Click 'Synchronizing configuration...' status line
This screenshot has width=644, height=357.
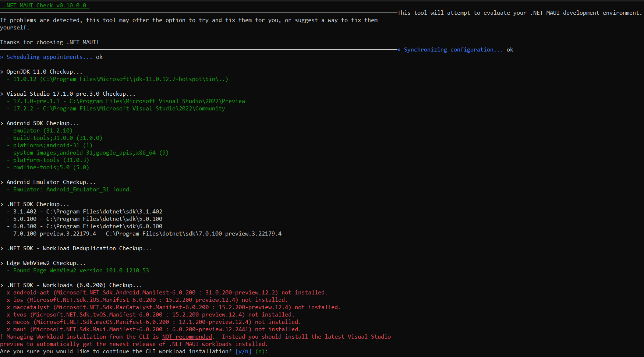(455, 50)
